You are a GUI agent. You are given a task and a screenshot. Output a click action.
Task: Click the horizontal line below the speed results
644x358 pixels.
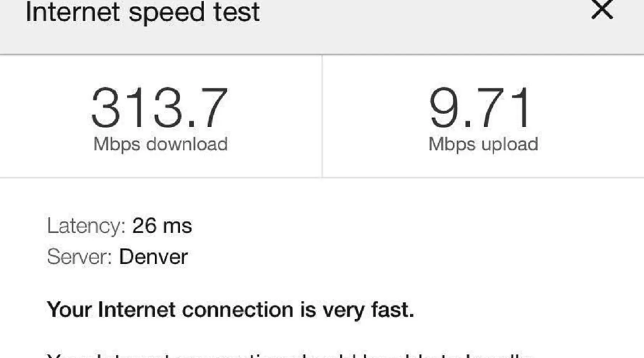coord(322,177)
